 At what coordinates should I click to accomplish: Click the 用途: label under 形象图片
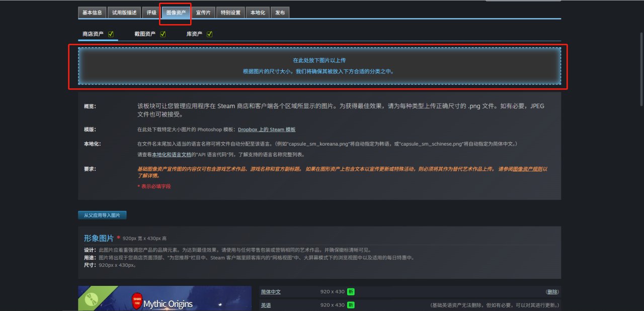[x=90, y=258]
